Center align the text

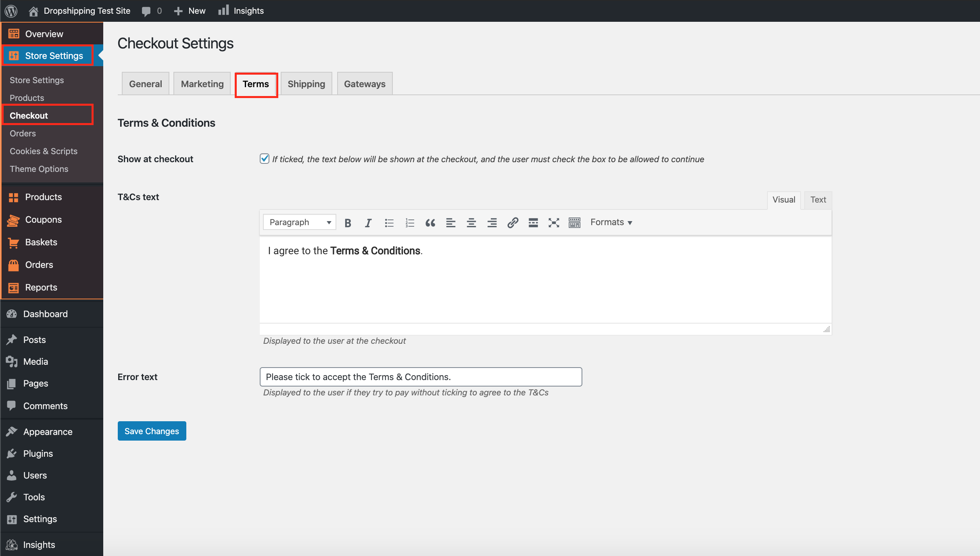(471, 223)
